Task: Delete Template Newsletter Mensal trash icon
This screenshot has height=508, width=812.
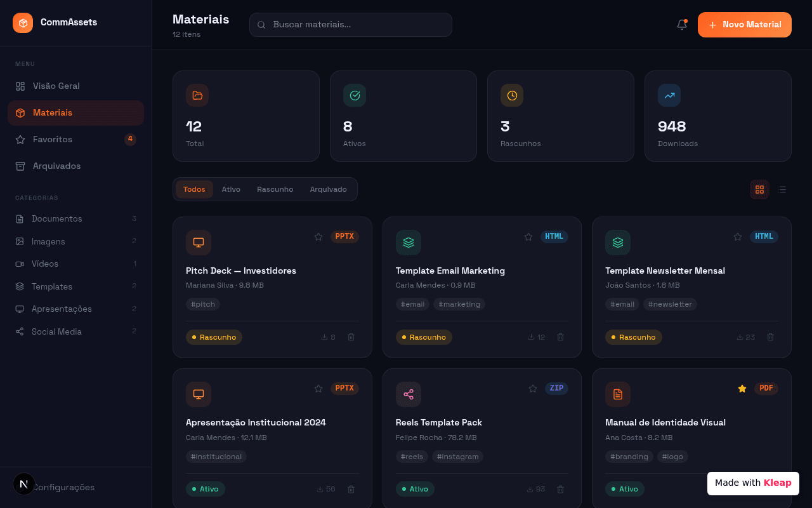Action: pos(770,337)
